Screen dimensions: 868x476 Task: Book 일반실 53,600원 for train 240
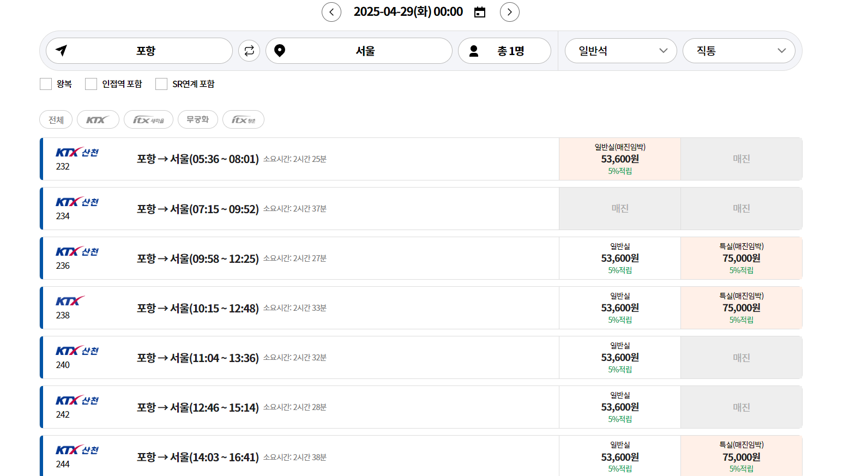(x=620, y=357)
